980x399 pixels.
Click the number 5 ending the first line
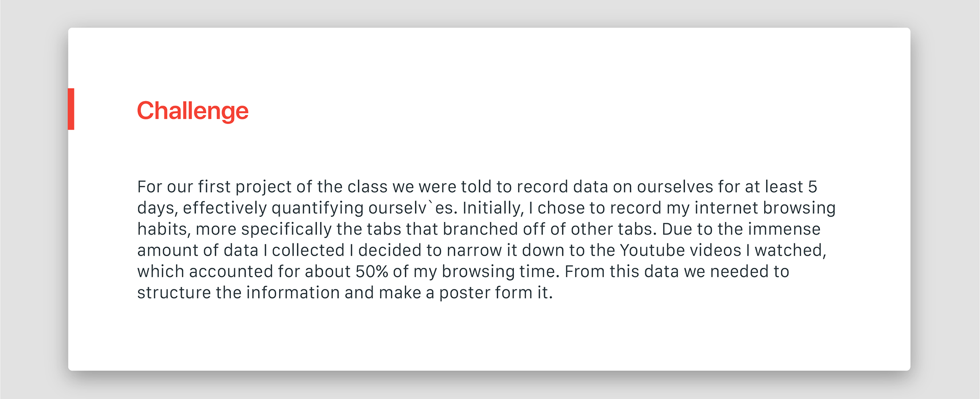coord(812,187)
